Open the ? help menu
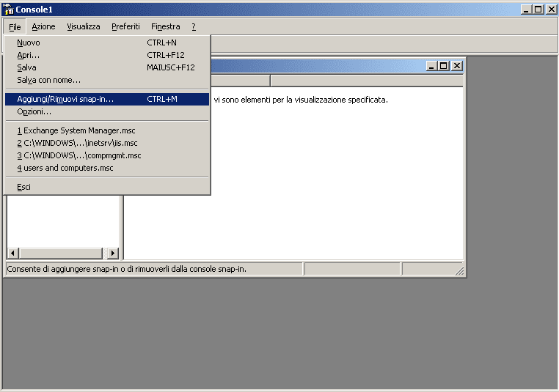The height and width of the screenshot is (392, 559). click(194, 26)
